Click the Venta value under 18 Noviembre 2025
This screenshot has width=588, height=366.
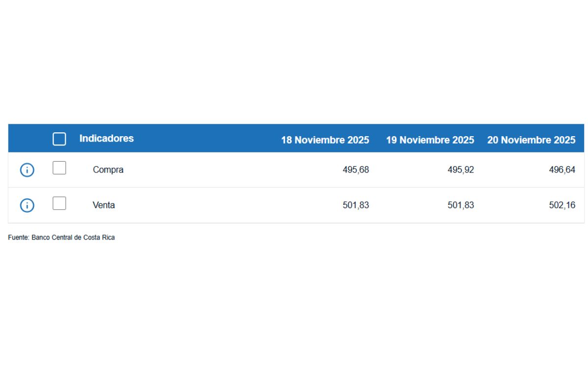click(356, 205)
